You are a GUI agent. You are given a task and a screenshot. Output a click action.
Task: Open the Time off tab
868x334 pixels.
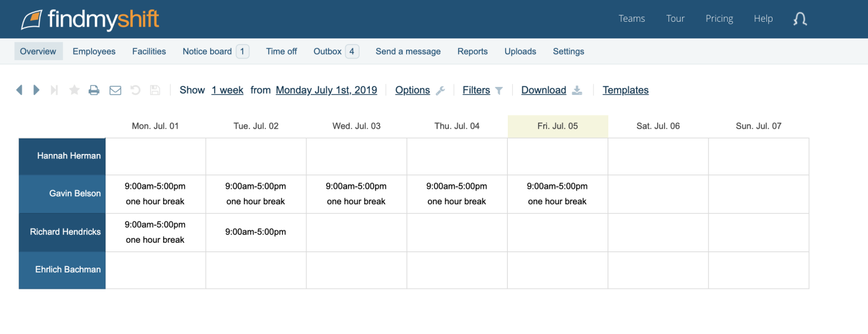tap(281, 52)
